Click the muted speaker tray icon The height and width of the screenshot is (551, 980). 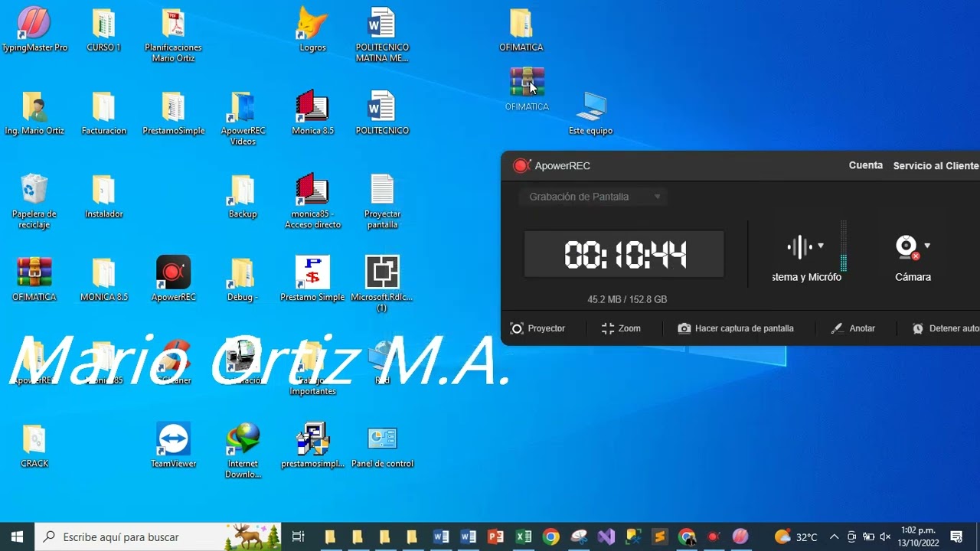pos(886,536)
